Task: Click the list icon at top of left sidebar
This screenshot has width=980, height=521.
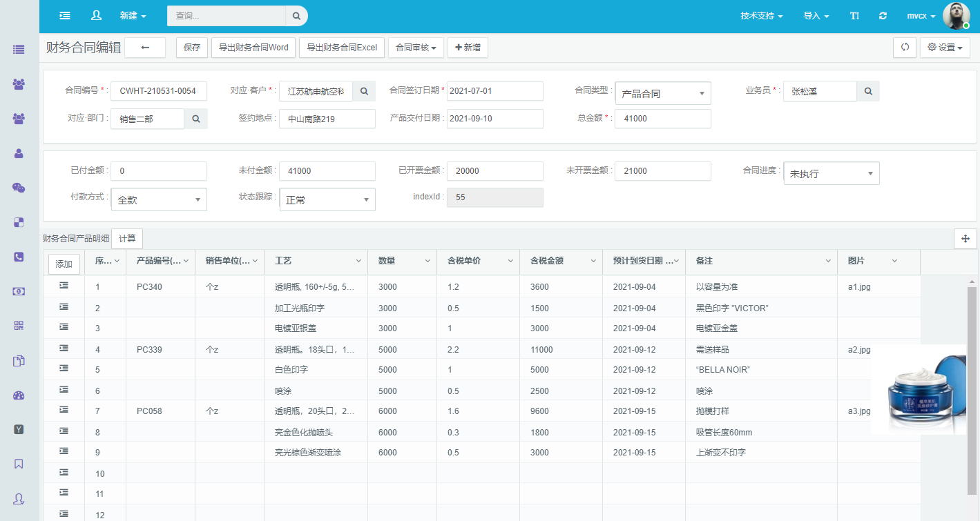Action: click(19, 50)
